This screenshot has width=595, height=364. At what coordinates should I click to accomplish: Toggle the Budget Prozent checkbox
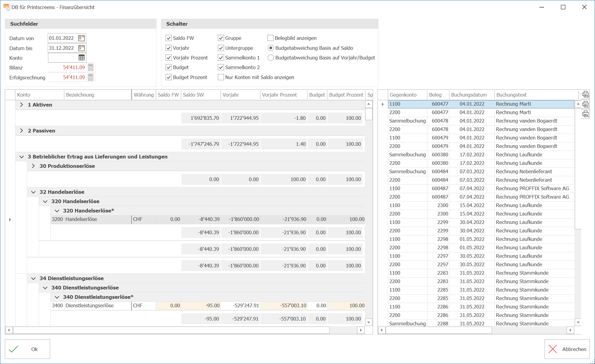(x=169, y=77)
